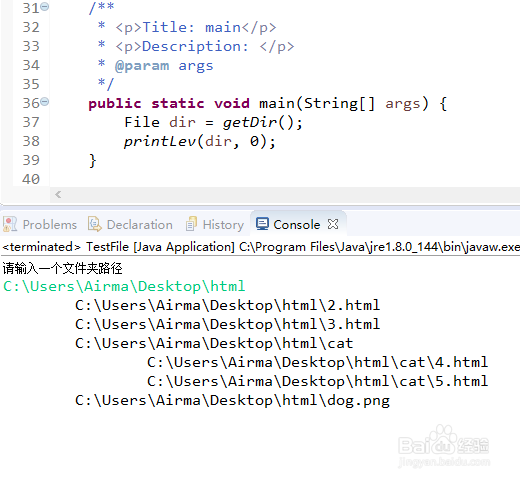This screenshot has width=520, height=480.
Task: Click the 'void' keyword on line 36
Action: pos(232,103)
